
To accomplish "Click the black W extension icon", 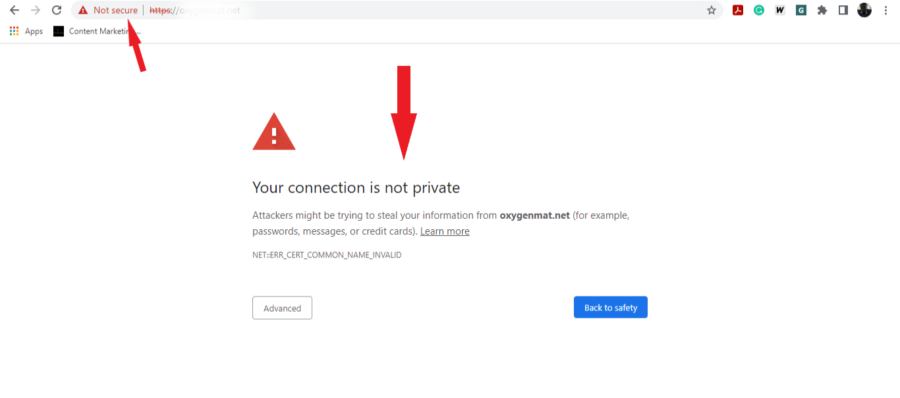I will coord(779,10).
